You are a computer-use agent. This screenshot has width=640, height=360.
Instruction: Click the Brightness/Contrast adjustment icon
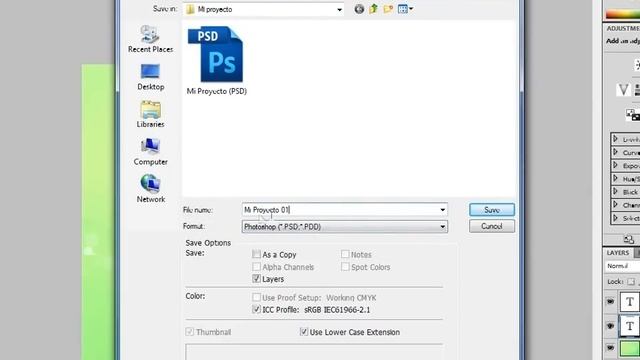637,64
